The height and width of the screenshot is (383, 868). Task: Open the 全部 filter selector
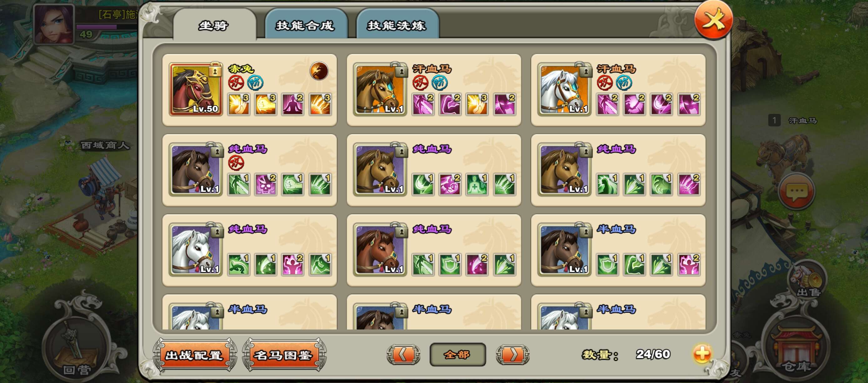457,355
